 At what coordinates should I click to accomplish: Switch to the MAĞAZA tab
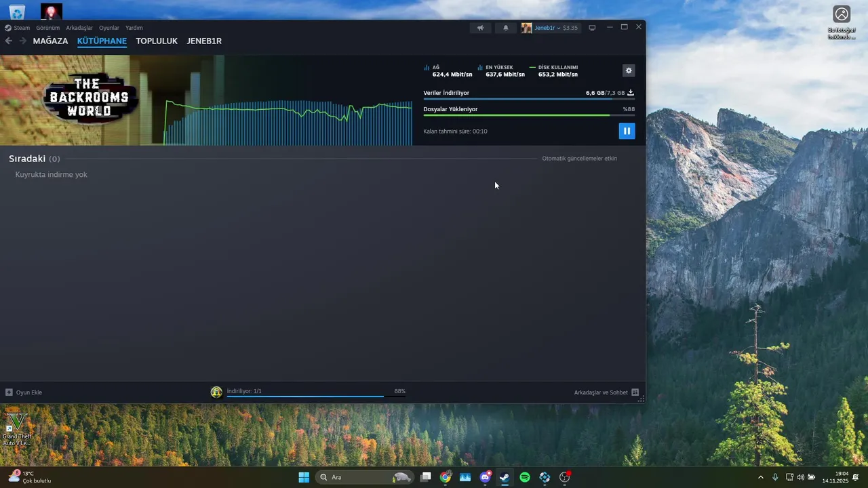pyautogui.click(x=50, y=41)
